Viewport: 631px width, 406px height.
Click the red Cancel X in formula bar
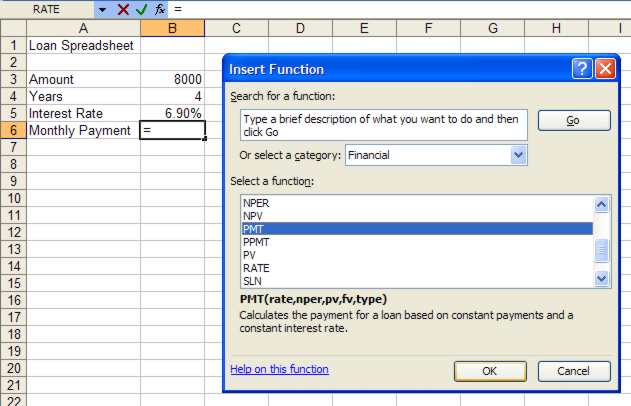(123, 9)
